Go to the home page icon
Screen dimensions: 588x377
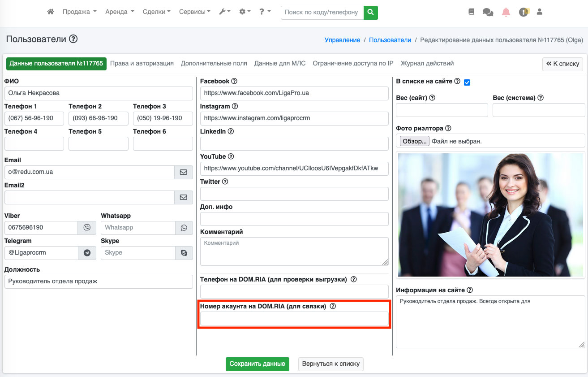pyautogui.click(x=51, y=12)
